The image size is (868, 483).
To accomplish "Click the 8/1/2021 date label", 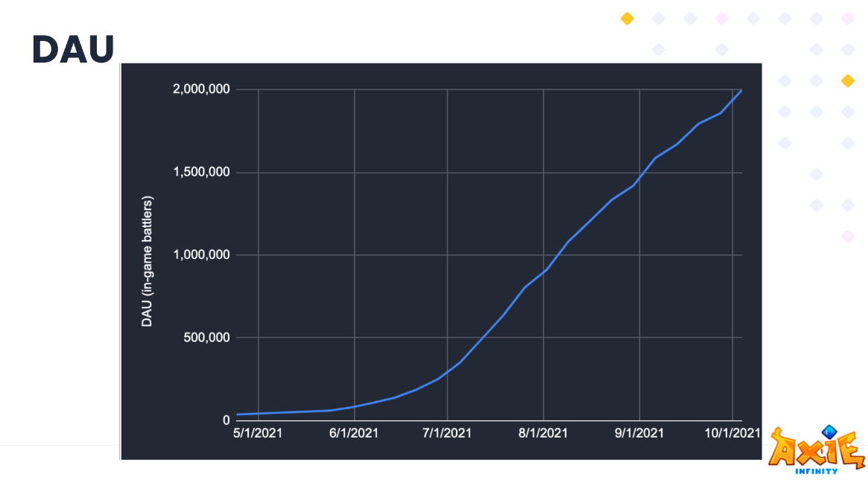I will pos(543,433).
